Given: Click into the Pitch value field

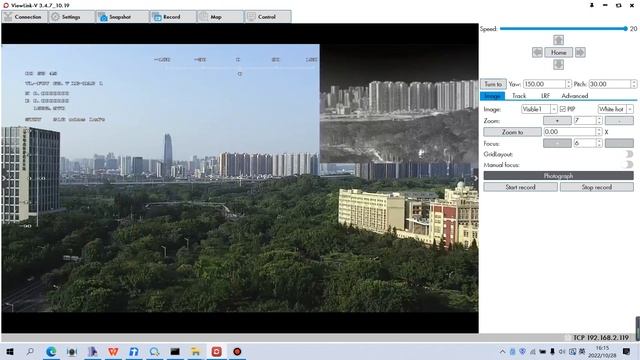Looking at the screenshot, I should [x=609, y=84].
